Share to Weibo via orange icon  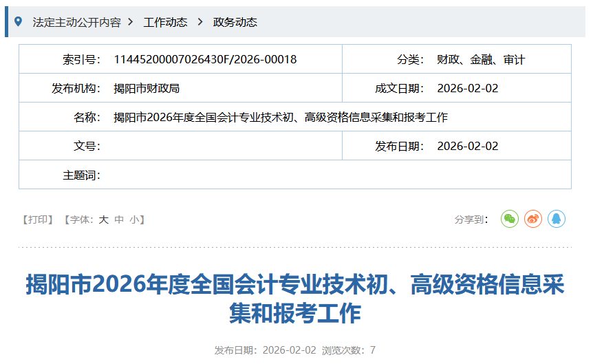point(533,219)
